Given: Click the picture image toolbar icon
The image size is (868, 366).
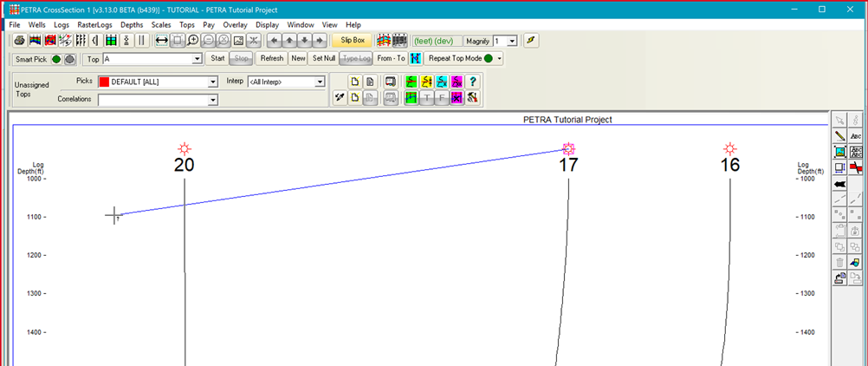Looking at the screenshot, I should [x=238, y=41].
